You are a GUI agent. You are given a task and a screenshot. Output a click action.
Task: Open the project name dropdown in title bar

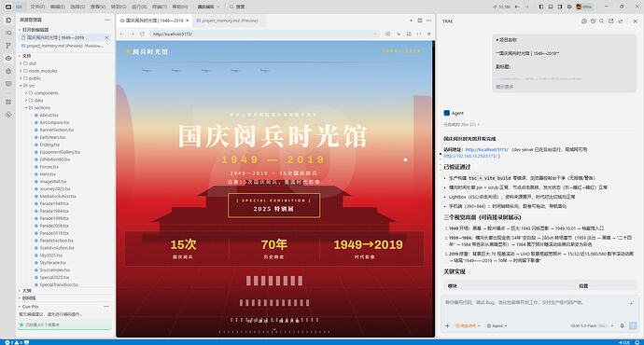click(208, 7)
